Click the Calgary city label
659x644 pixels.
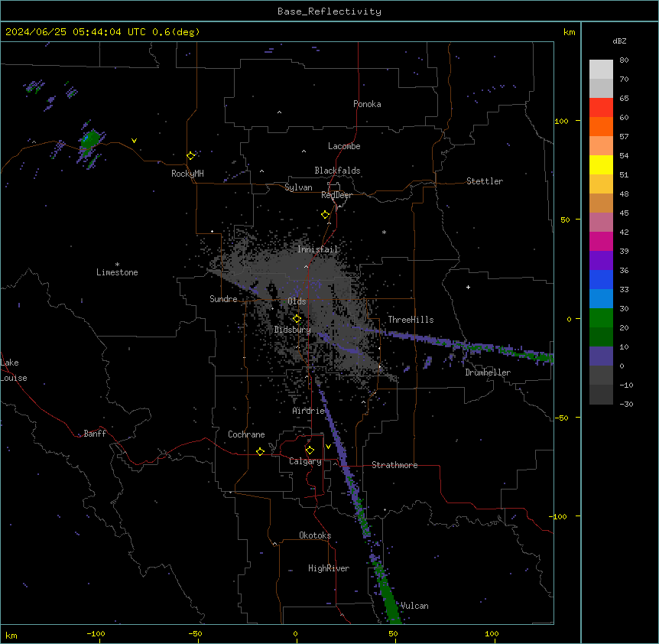pyautogui.click(x=305, y=461)
